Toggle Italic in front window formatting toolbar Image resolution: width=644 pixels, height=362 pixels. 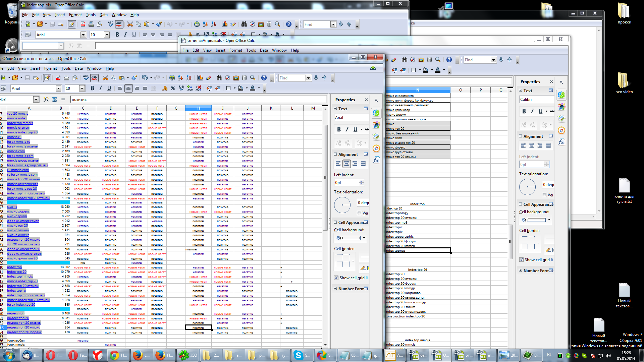coord(101,88)
